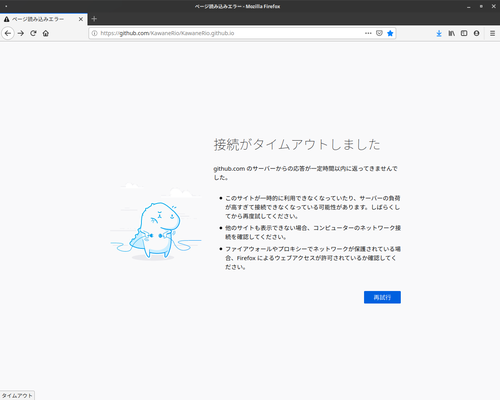Show site information icon in address bar
The width and height of the screenshot is (500, 400).
click(94, 33)
